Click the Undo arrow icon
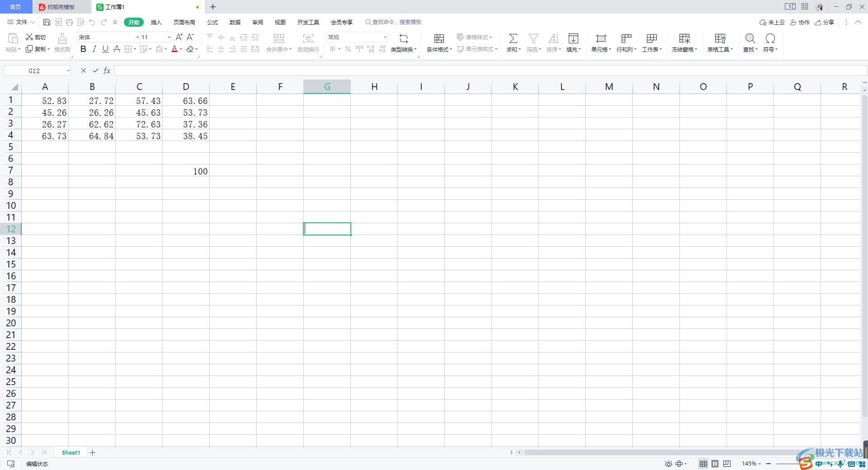 coord(92,22)
